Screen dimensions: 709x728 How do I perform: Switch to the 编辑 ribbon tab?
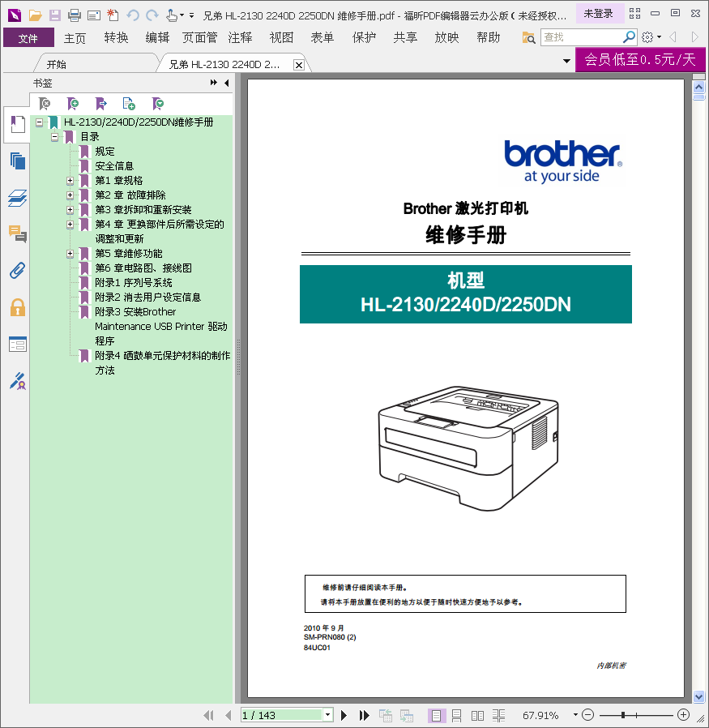[x=157, y=37]
